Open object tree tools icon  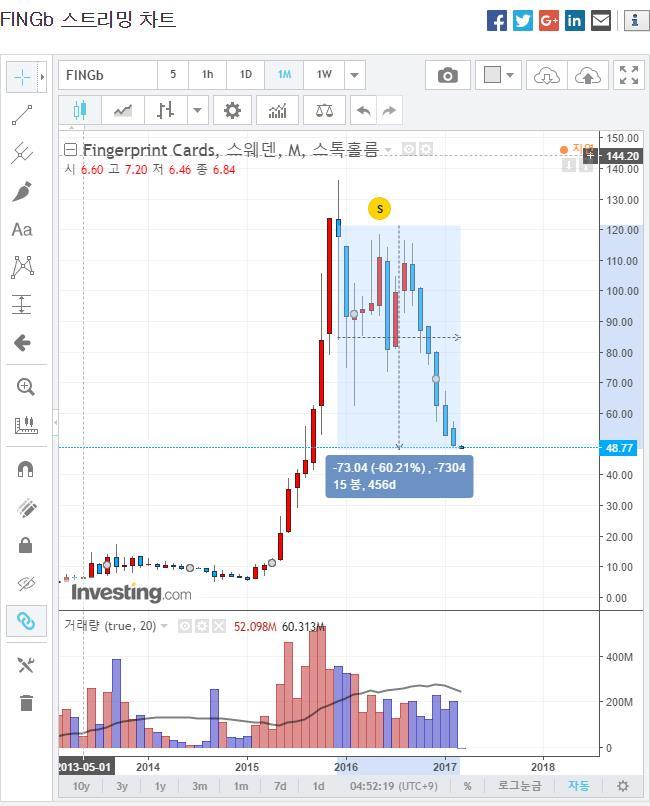[x=26, y=665]
